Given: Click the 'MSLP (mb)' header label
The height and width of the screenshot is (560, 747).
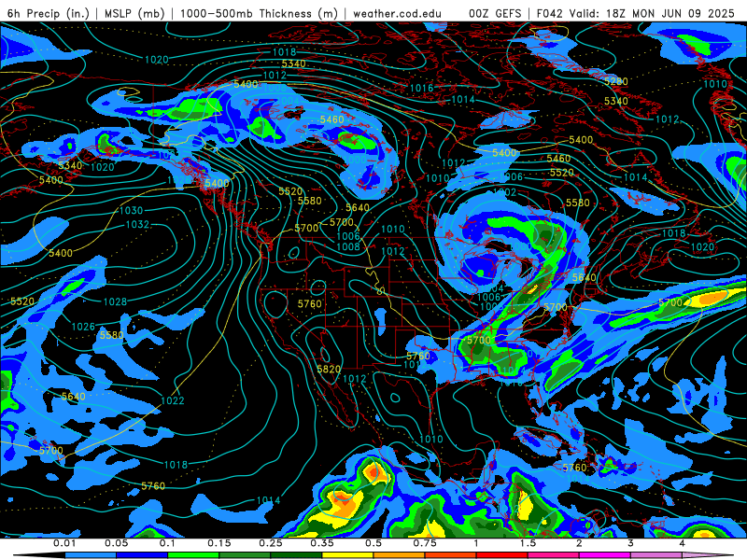Looking at the screenshot, I should pyautogui.click(x=133, y=13).
